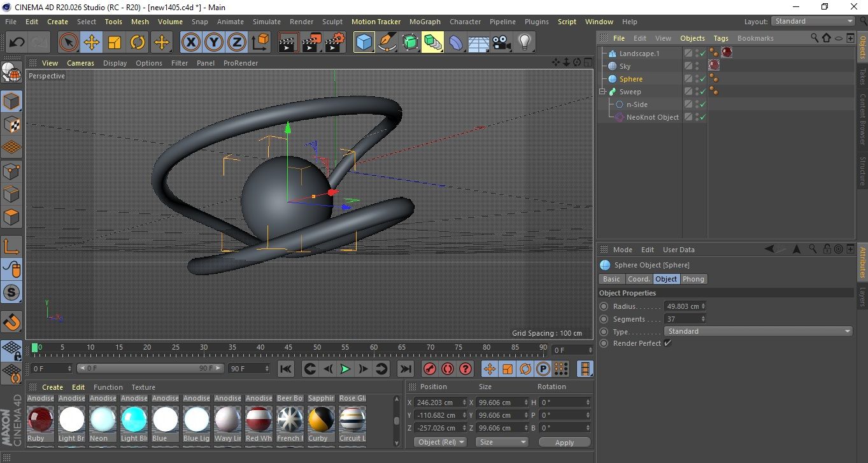This screenshot has height=463, width=868.
Task: Toggle the X-axis lock icon
Action: coord(190,43)
